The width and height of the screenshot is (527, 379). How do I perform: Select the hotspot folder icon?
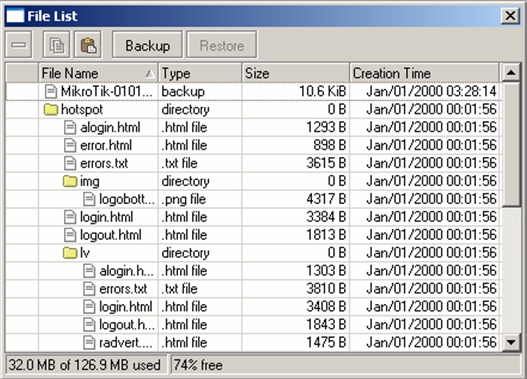pyautogui.click(x=51, y=109)
